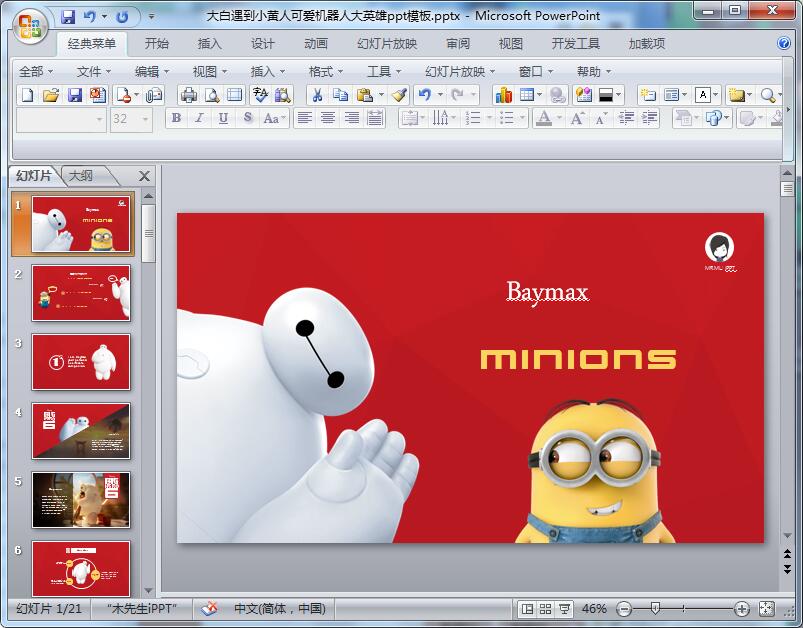This screenshot has height=628, width=803.
Task: Center align the text
Action: point(328,119)
